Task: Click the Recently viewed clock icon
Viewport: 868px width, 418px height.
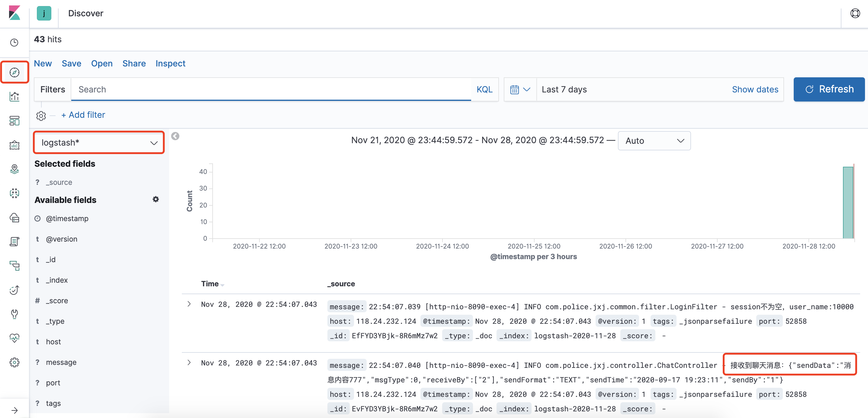Action: click(14, 43)
